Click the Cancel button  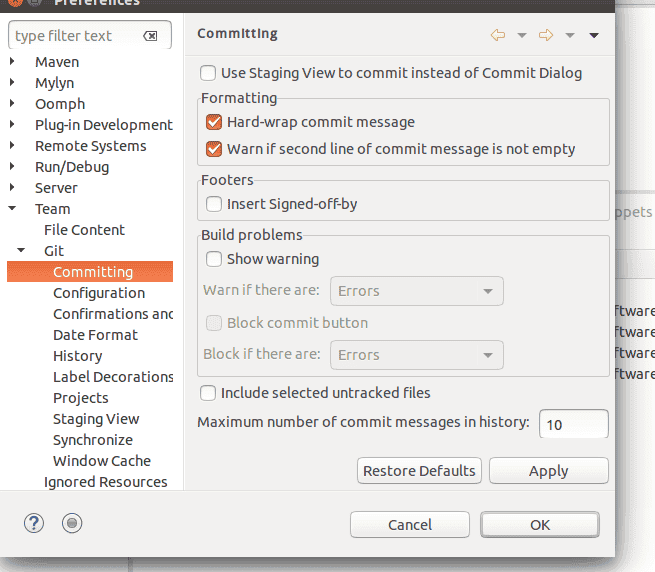[x=410, y=525]
